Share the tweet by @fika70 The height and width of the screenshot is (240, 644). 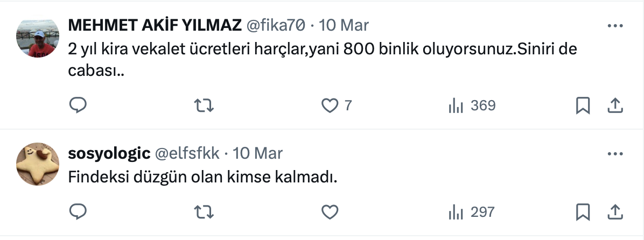pyautogui.click(x=615, y=106)
